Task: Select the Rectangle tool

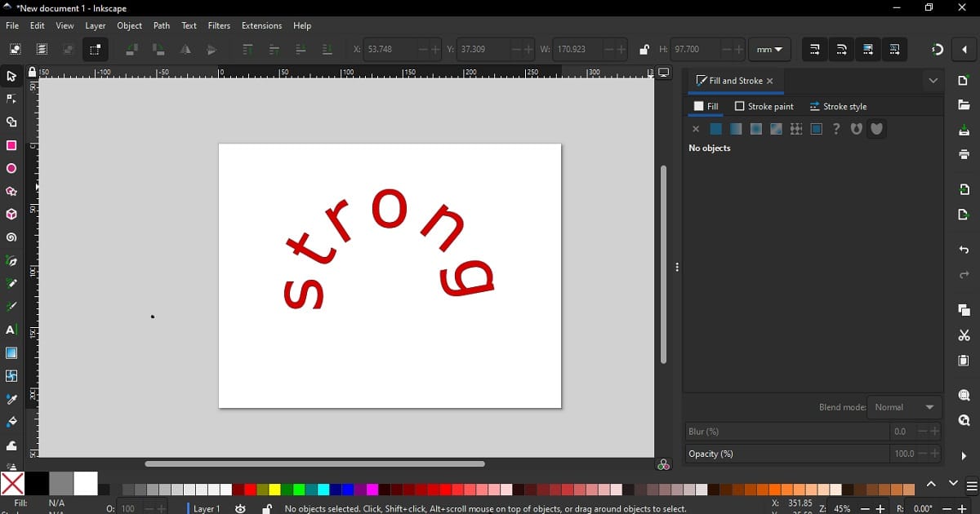Action: tap(11, 145)
